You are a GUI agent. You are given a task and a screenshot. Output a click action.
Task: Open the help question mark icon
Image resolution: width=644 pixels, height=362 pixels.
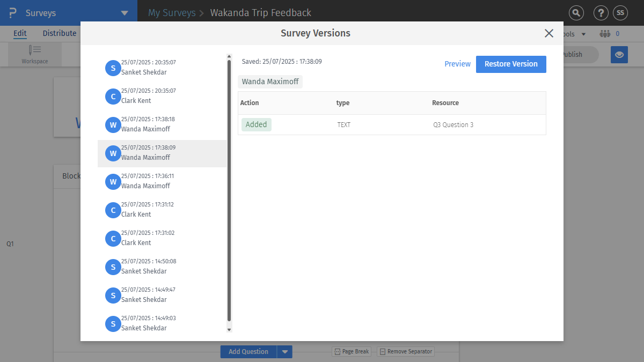[x=601, y=13]
